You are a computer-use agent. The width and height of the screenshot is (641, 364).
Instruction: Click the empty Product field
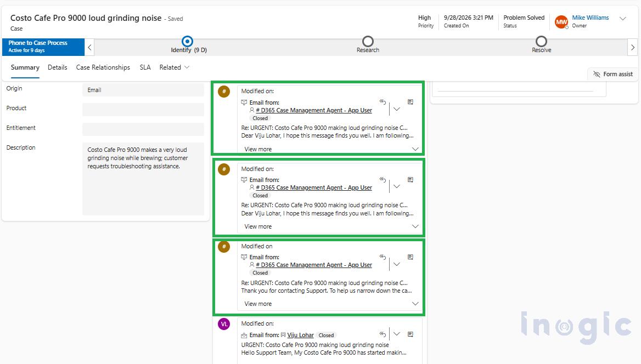click(143, 110)
